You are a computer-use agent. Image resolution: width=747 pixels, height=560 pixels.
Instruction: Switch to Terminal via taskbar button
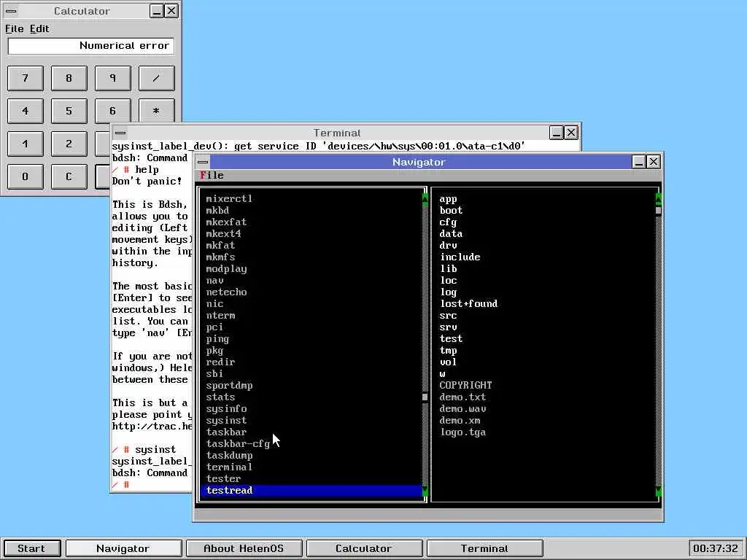point(484,548)
